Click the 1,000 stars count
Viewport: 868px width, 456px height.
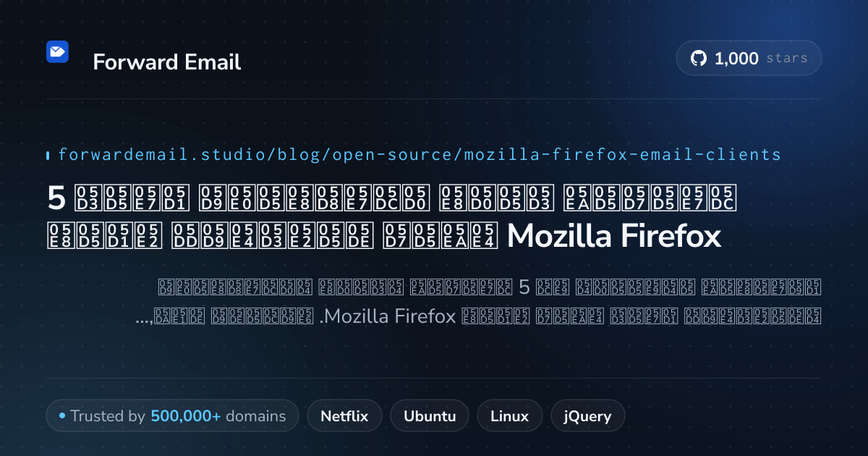pyautogui.click(x=736, y=59)
